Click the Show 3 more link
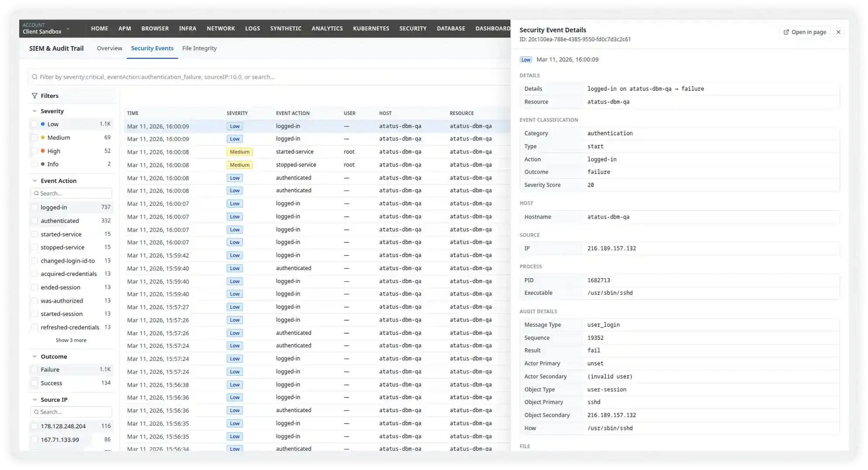Viewport: 868px width, 470px height. pos(71,340)
